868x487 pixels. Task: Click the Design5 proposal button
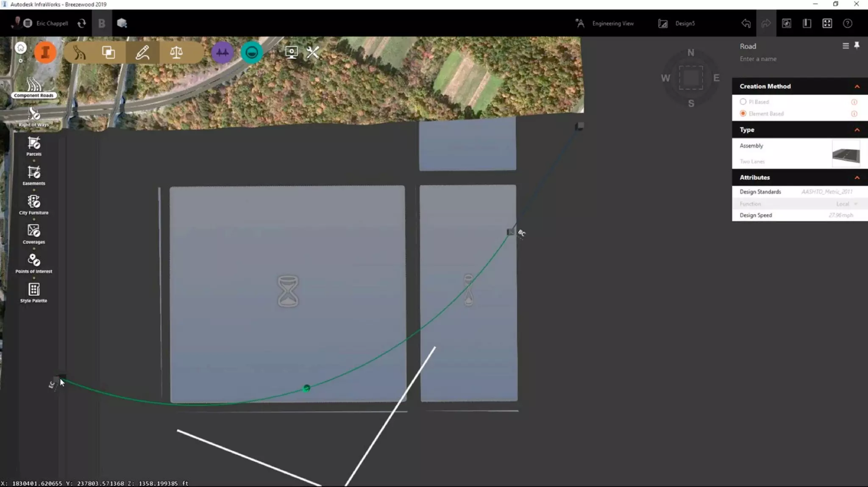677,24
